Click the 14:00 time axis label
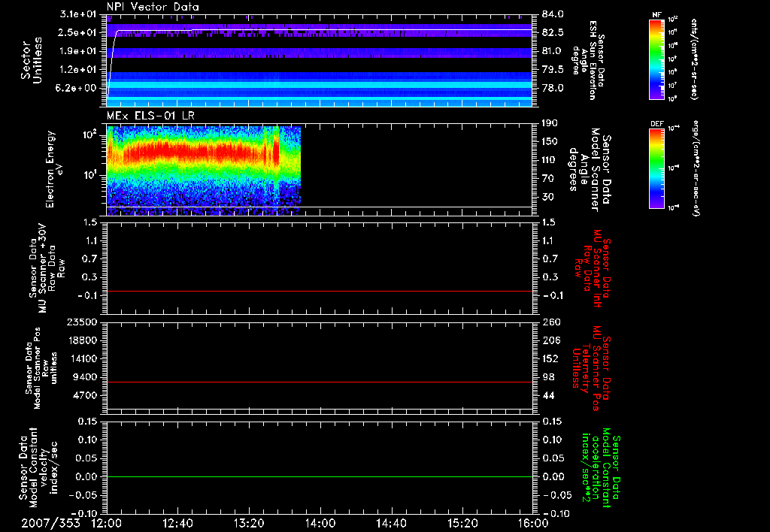Image resolution: width=770 pixels, height=532 pixels. click(x=320, y=523)
